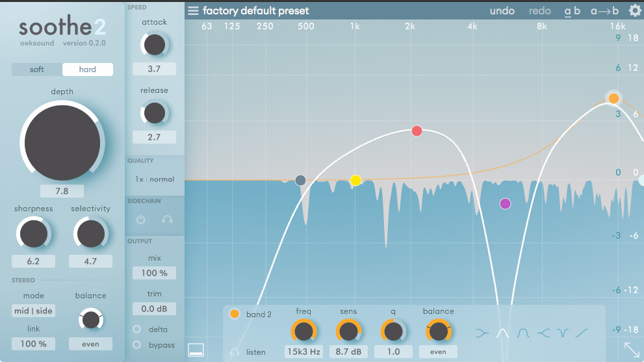Click mix value 100 %
The image size is (644, 362).
coord(155,273)
